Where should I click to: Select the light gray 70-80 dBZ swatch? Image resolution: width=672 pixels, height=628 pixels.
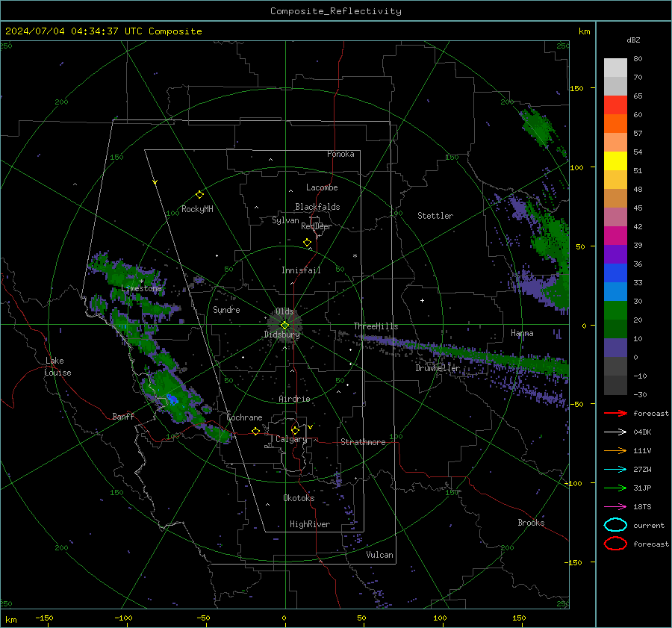click(615, 68)
